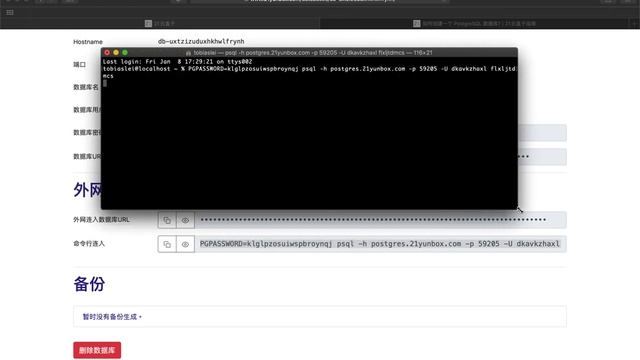Click the terminal title bar text
The height and width of the screenshot is (360, 640).
[313, 53]
